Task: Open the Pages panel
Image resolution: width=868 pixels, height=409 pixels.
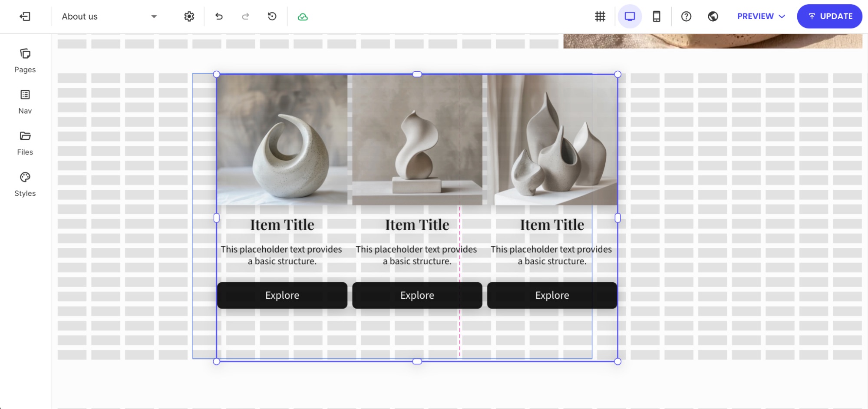Action: tap(25, 61)
